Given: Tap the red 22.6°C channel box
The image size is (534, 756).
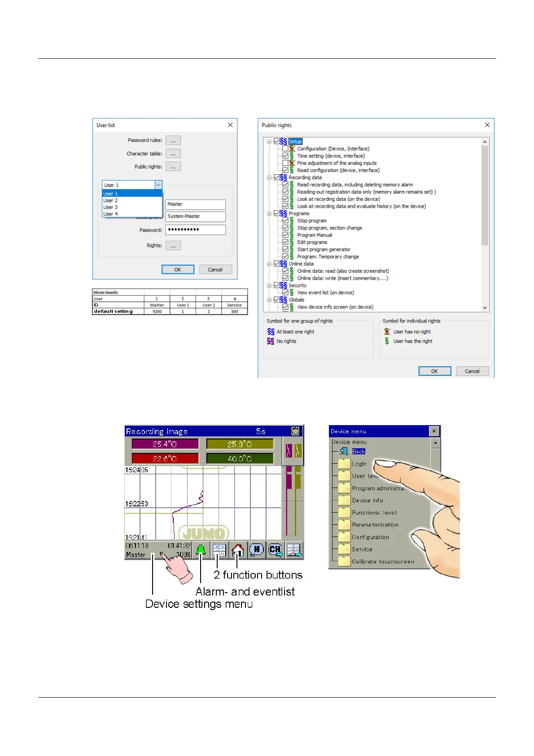Looking at the screenshot, I should pyautogui.click(x=165, y=458).
